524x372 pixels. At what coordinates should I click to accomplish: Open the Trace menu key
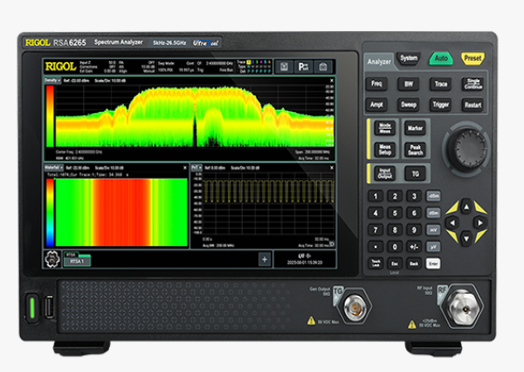(x=441, y=84)
